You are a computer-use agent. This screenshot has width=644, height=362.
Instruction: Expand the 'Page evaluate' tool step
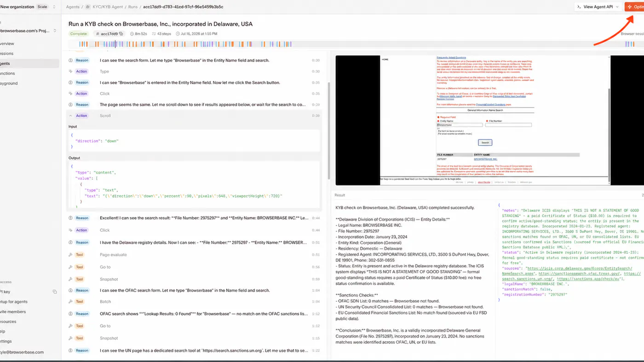(x=195, y=255)
